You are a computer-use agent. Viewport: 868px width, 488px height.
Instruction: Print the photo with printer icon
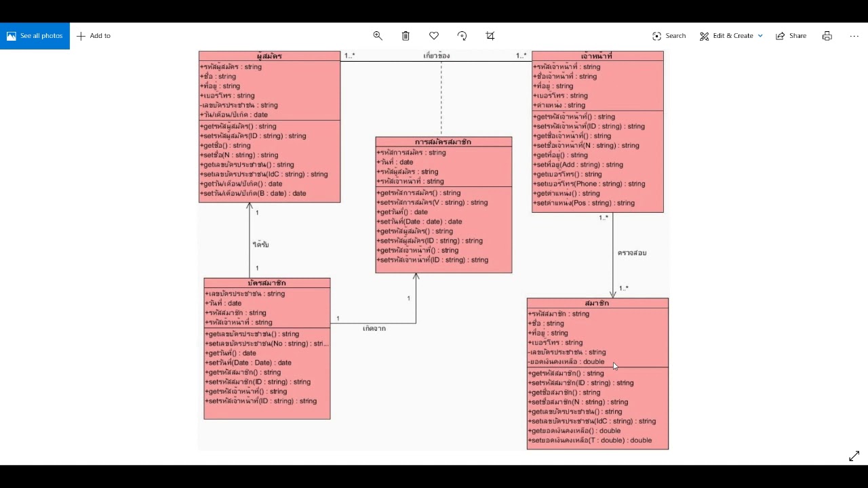coord(827,36)
